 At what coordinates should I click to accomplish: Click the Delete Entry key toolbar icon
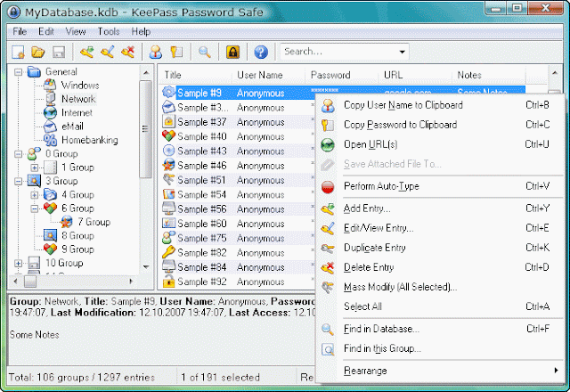(128, 52)
